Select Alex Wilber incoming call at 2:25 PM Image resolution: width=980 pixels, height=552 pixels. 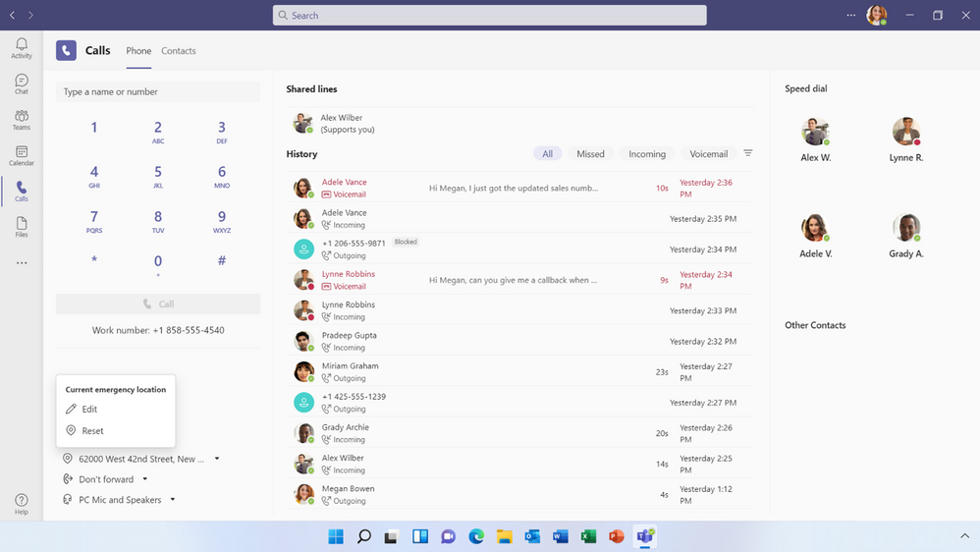[520, 464]
